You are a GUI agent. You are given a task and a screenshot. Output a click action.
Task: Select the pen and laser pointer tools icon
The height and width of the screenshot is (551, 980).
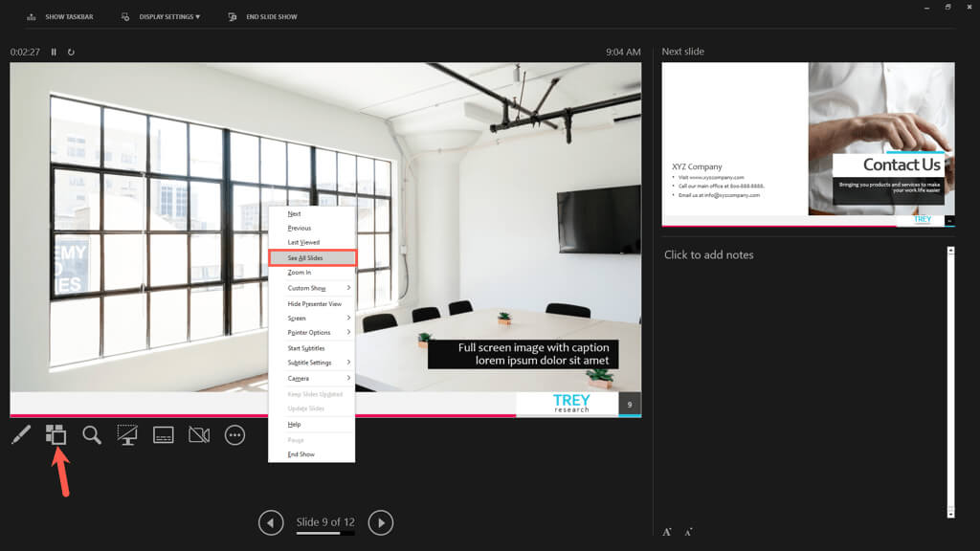[x=21, y=435]
